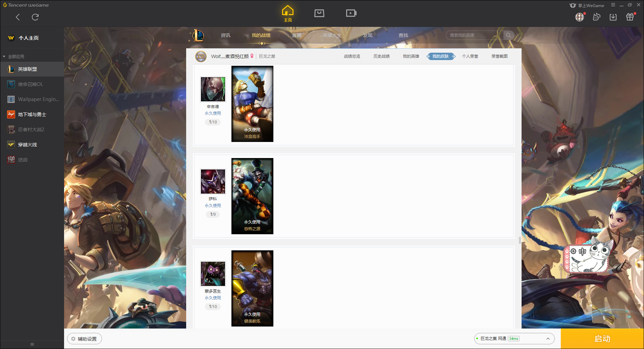
Task: Select Wallpaper Engine in the app list
Action: point(32,99)
